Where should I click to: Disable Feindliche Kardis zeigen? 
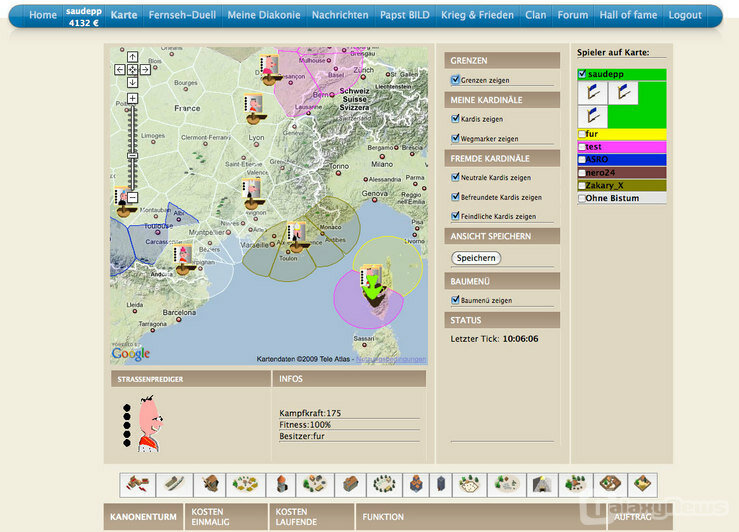[x=455, y=216]
